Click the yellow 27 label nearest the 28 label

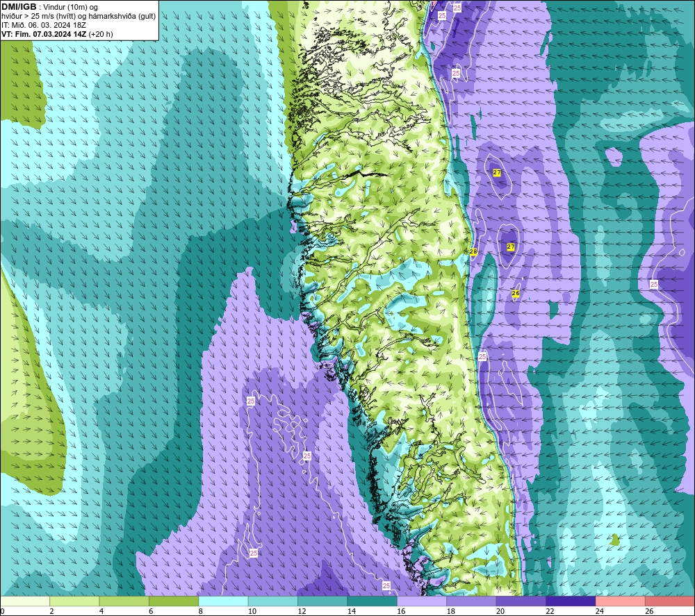pyautogui.click(x=511, y=247)
